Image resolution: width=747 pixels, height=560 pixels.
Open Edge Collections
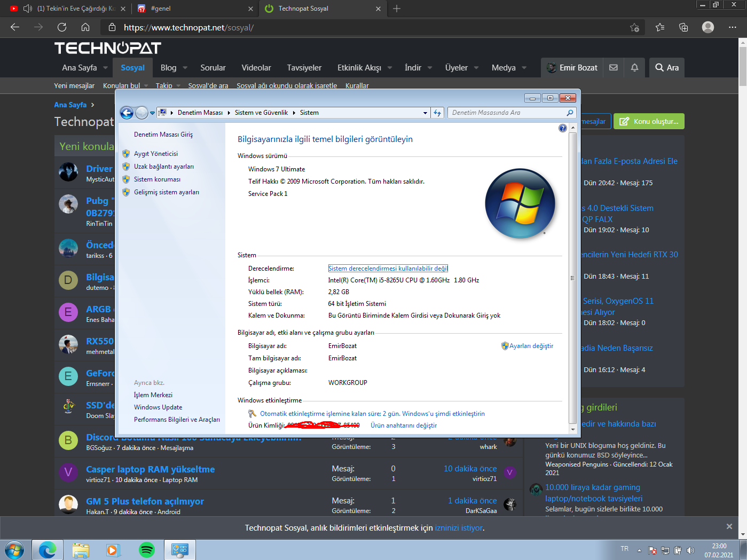pos(683,27)
